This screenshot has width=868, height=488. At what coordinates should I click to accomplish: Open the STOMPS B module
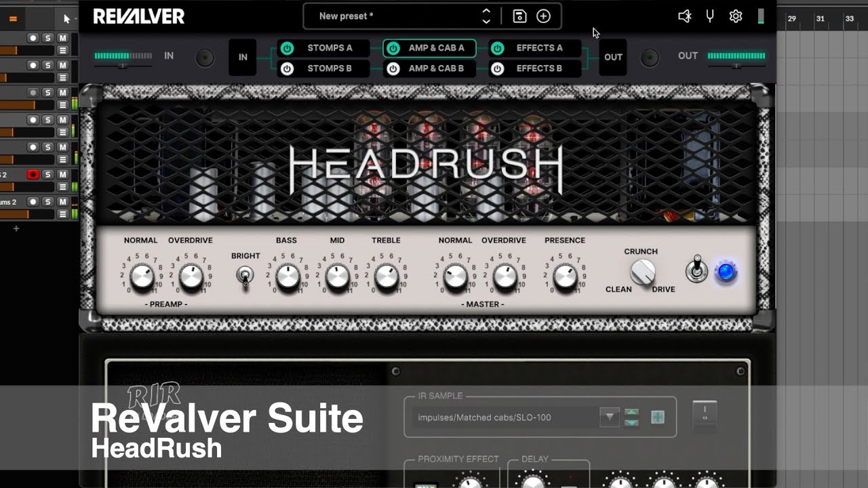coord(323,68)
